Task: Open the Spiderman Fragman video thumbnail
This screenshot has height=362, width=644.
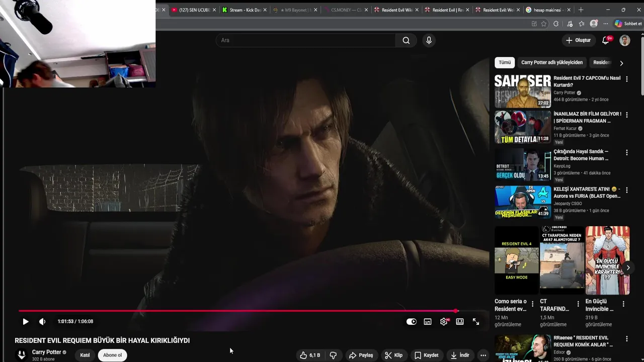Action: (523, 127)
